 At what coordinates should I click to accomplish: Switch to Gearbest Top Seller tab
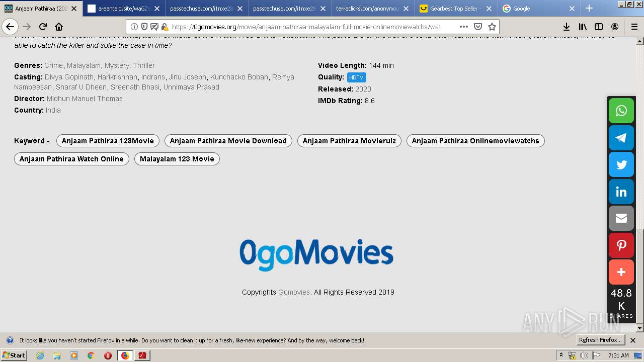tap(456, 9)
